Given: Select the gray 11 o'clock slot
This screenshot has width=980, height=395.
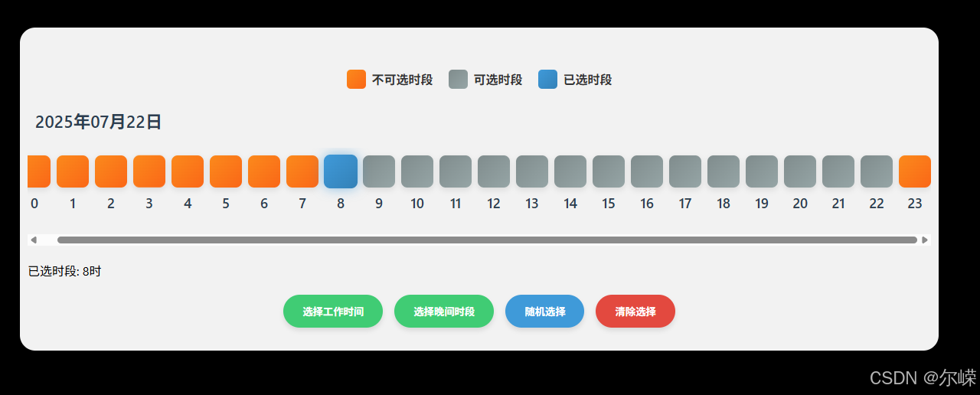Looking at the screenshot, I should point(456,171).
